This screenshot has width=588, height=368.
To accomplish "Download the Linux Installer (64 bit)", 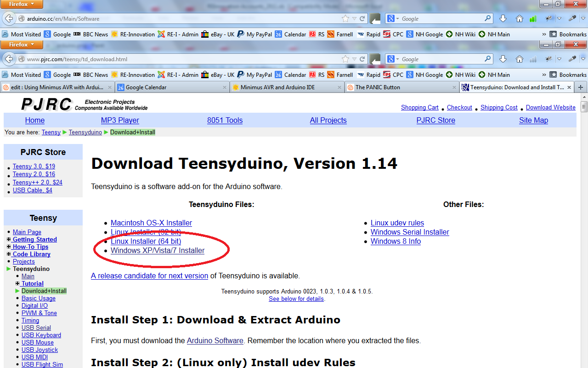I will [146, 241].
